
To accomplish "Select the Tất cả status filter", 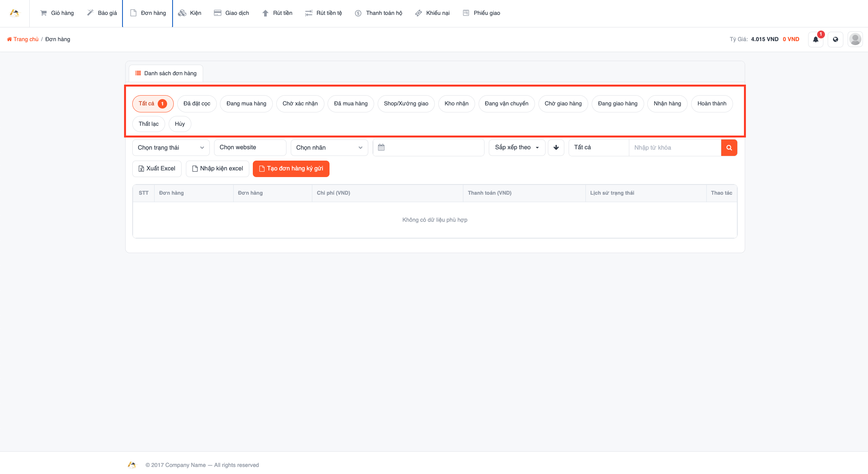I will (153, 104).
